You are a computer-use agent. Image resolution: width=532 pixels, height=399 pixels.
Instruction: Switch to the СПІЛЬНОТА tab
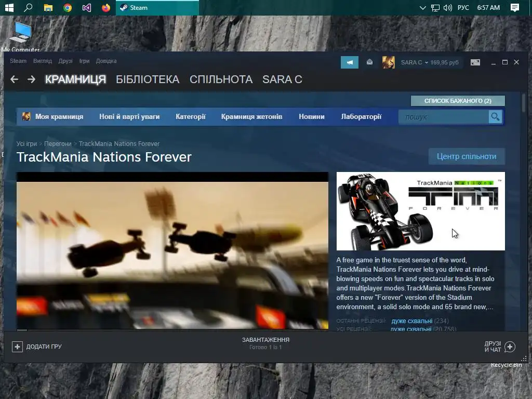tap(221, 79)
